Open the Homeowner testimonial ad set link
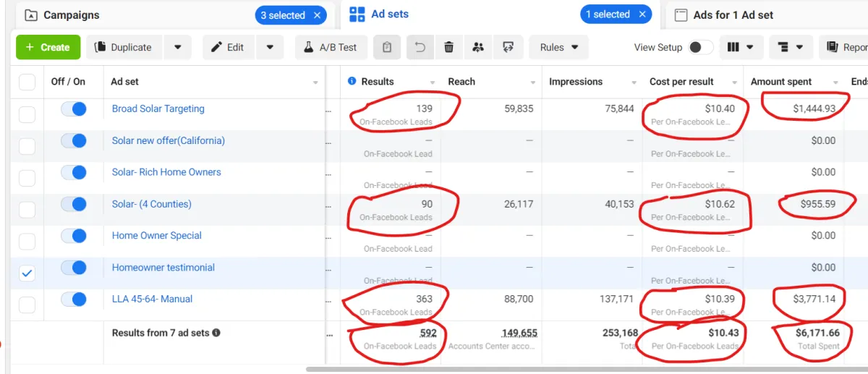This screenshot has height=374, width=868. point(163,268)
